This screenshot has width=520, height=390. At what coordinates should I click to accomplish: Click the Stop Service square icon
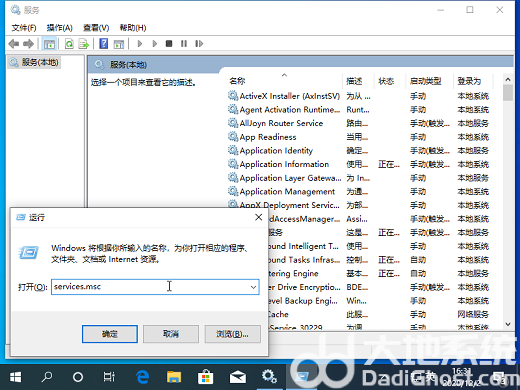pyautogui.click(x=169, y=44)
